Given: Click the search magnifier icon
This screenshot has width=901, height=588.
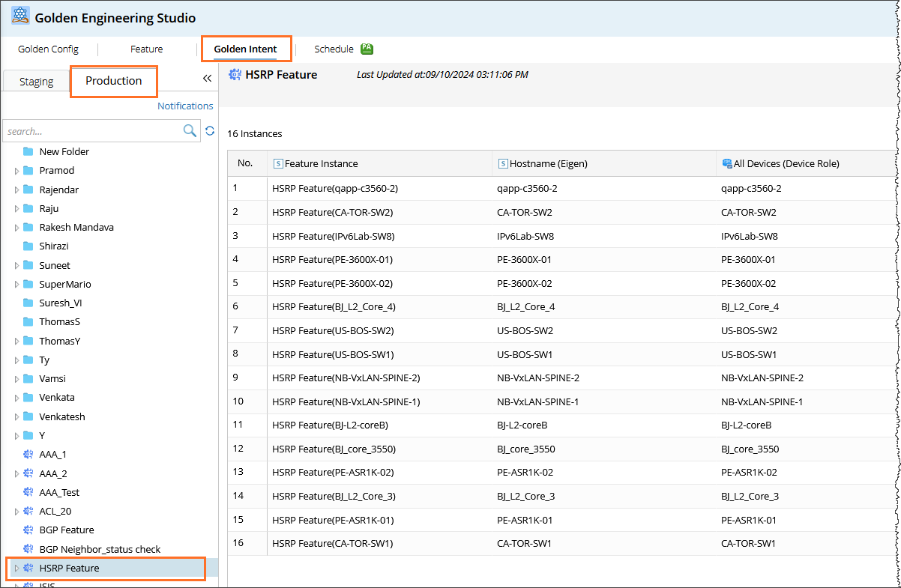Looking at the screenshot, I should pyautogui.click(x=190, y=131).
